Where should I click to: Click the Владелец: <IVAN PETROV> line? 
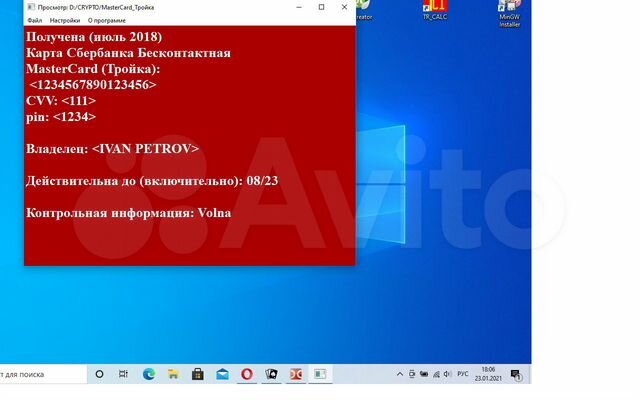point(113,149)
